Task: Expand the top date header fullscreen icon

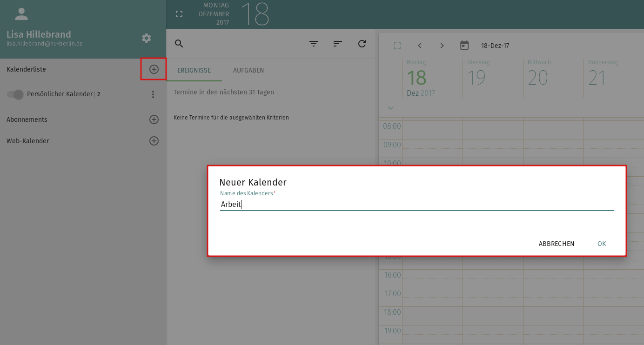Action: 179,14
